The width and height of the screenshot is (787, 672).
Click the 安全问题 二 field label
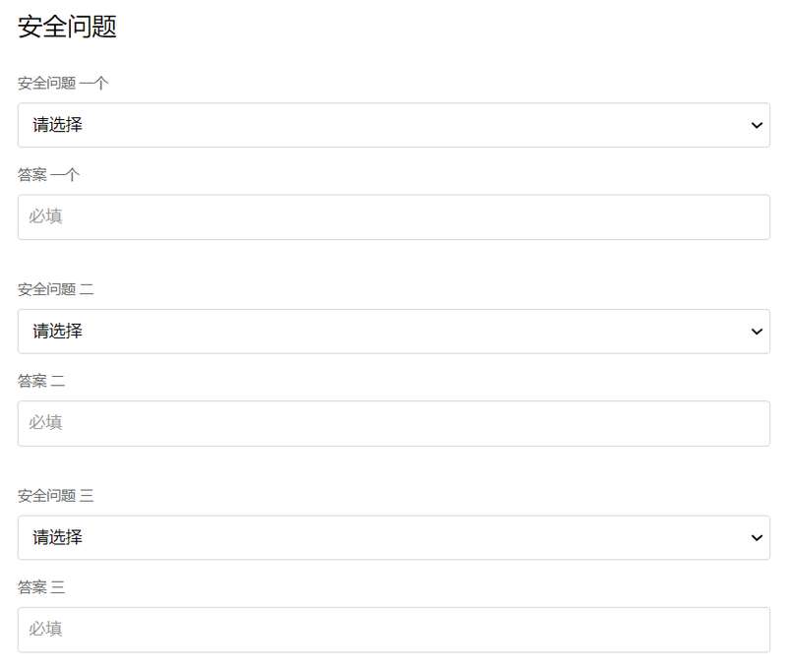56,289
